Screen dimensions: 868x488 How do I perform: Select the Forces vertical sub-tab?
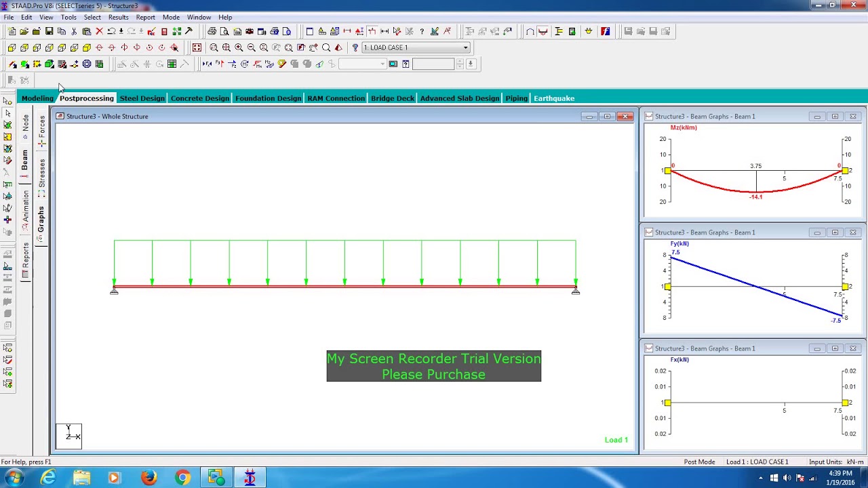click(x=41, y=130)
